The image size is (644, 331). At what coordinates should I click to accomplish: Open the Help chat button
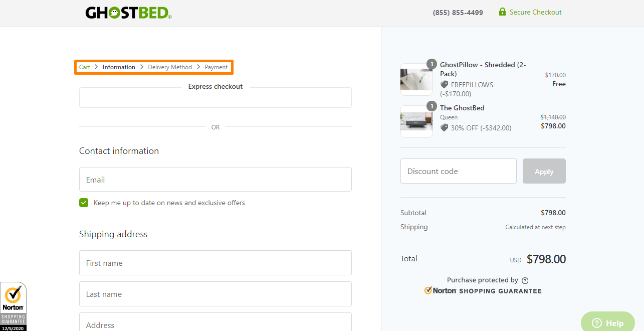(608, 323)
